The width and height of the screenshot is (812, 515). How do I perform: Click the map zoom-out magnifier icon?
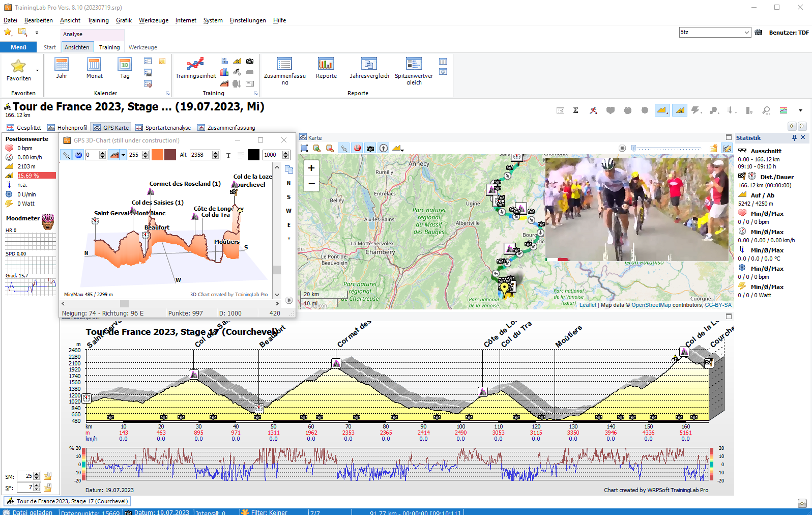pyautogui.click(x=330, y=148)
